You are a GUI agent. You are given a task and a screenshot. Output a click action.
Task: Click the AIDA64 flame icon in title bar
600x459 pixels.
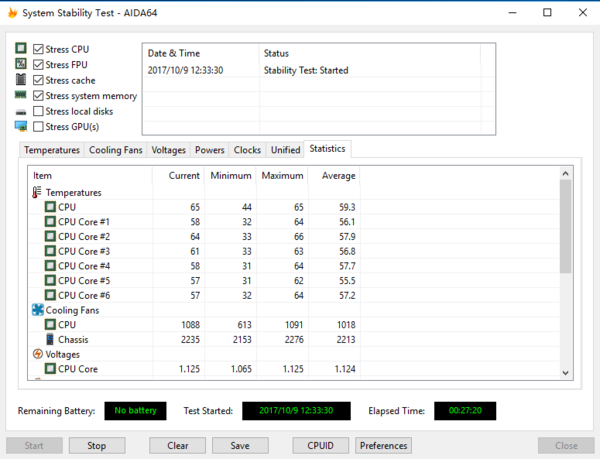pyautogui.click(x=12, y=13)
